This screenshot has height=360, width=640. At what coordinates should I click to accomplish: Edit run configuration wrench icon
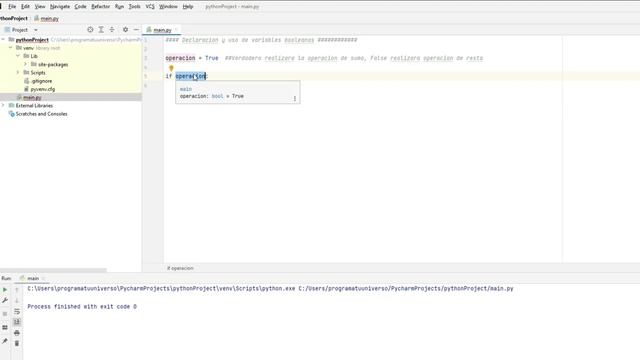pyautogui.click(x=5, y=300)
